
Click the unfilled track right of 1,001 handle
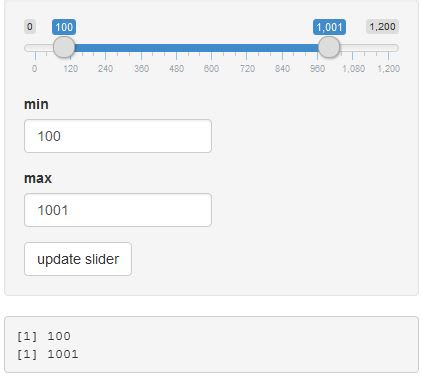pos(369,48)
